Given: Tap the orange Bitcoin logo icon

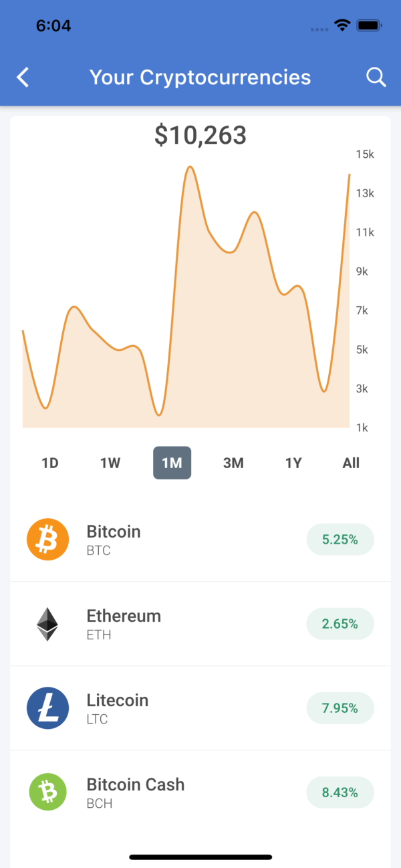Looking at the screenshot, I should [x=47, y=540].
